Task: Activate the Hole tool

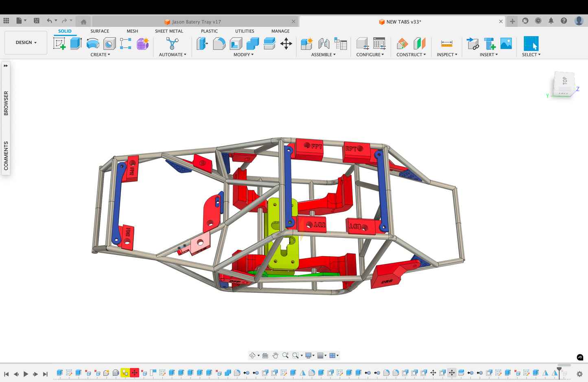Action: [x=109, y=44]
